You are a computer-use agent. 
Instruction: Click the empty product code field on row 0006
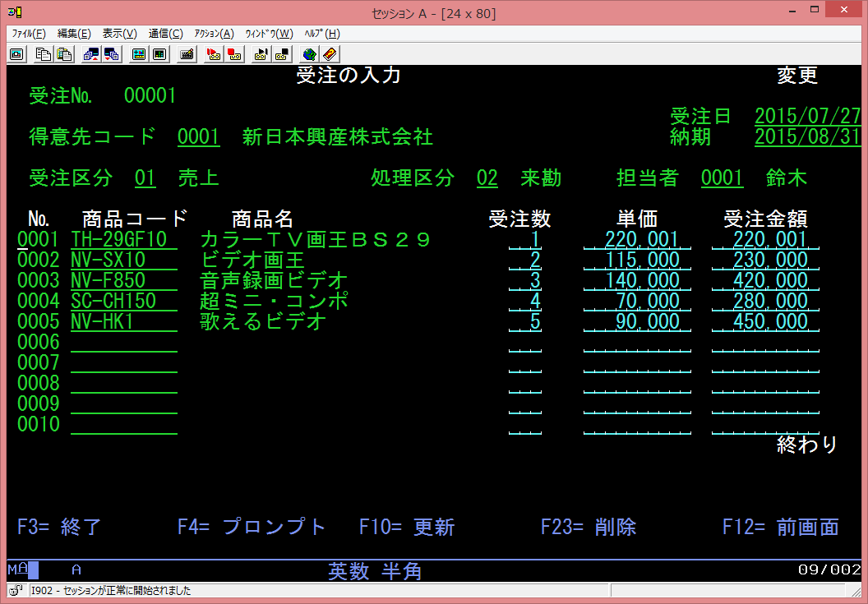123,343
